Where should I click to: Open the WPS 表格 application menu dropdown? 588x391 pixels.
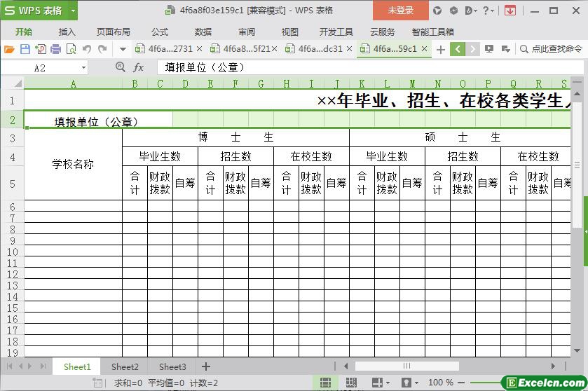point(73,11)
